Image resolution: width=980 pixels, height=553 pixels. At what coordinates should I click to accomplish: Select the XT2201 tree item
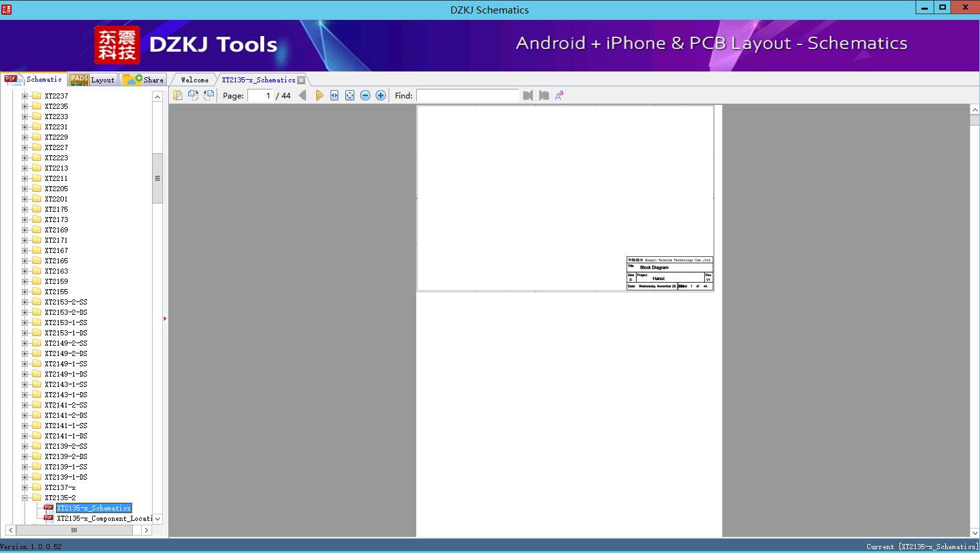[x=56, y=199]
